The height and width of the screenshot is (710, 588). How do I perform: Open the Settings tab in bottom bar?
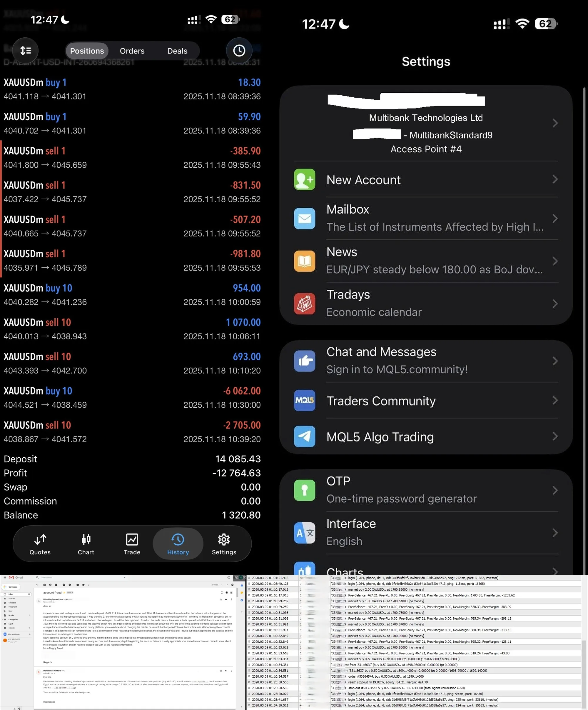click(224, 544)
